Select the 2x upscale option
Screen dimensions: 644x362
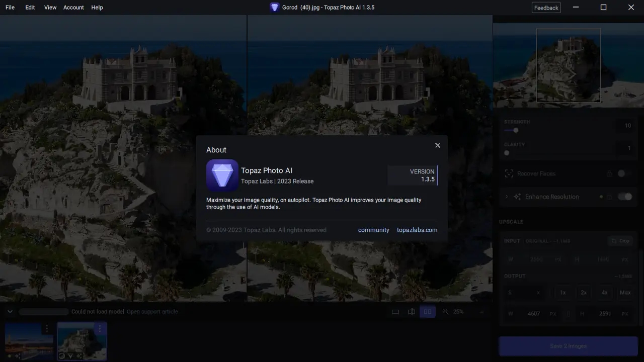click(x=584, y=292)
